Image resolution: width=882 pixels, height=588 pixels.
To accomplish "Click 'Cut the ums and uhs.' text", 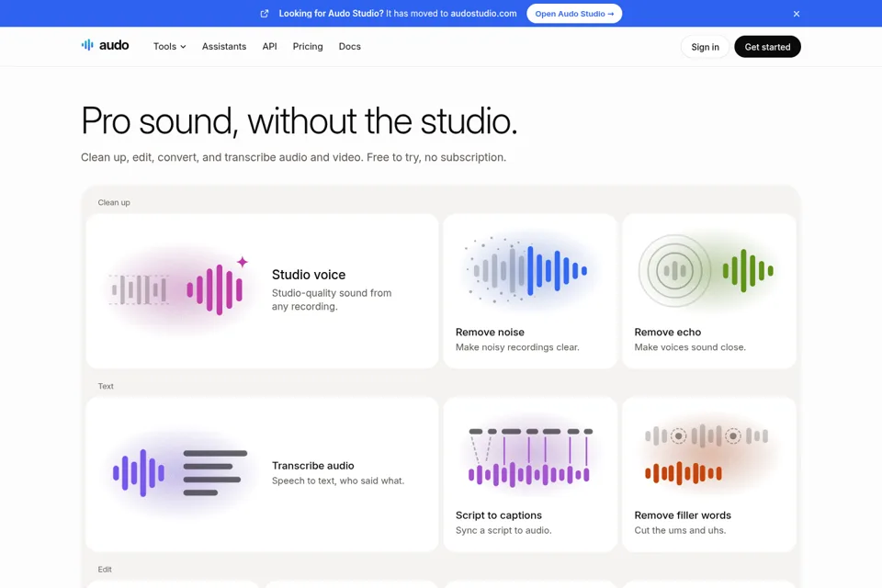I will 680,530.
